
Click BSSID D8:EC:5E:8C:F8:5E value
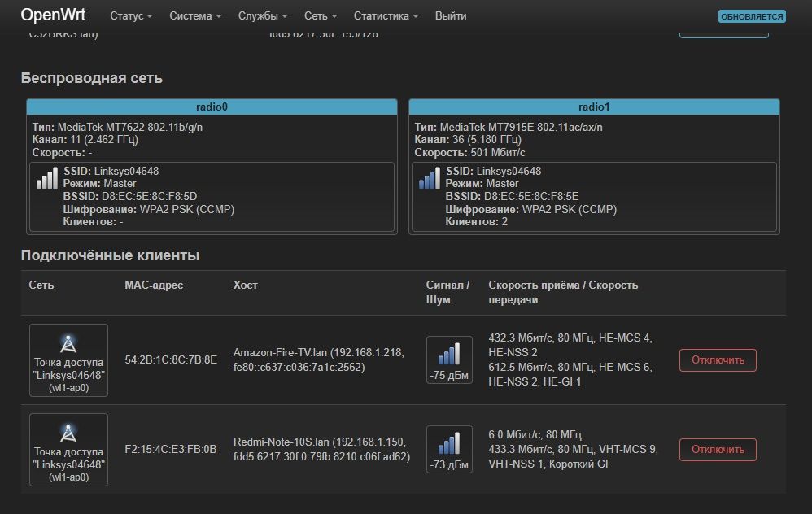click(531, 196)
